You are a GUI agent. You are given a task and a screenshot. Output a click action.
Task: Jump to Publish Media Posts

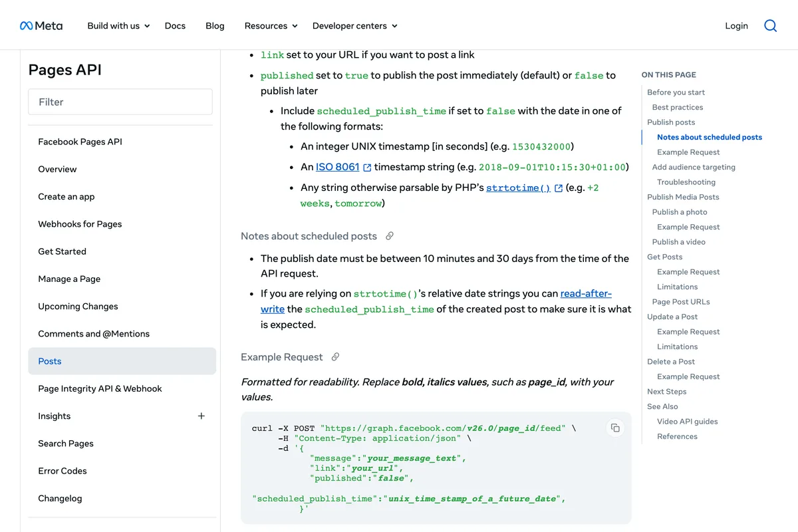point(683,197)
